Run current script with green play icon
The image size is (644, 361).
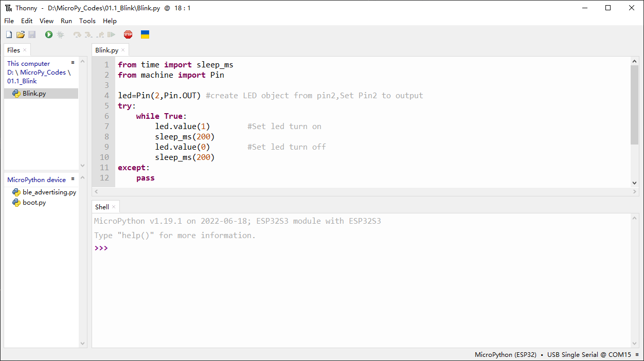[x=49, y=34]
